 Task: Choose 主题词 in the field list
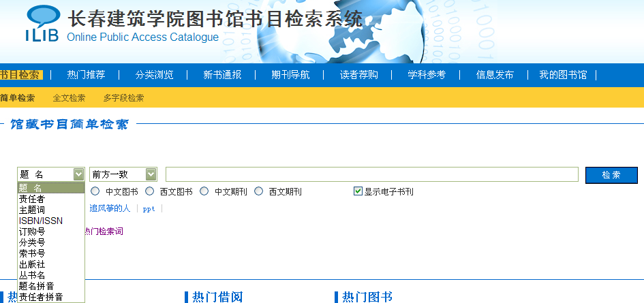click(51, 210)
